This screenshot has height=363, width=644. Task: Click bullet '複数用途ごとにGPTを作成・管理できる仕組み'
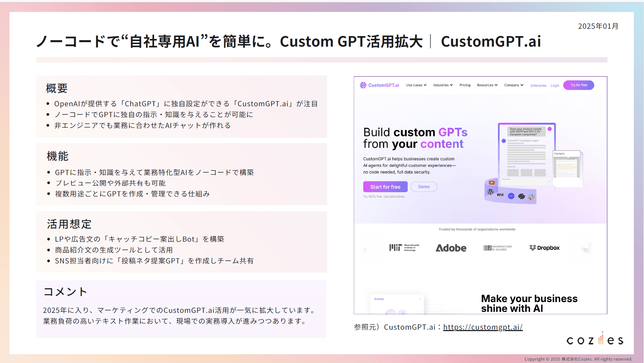point(132,194)
